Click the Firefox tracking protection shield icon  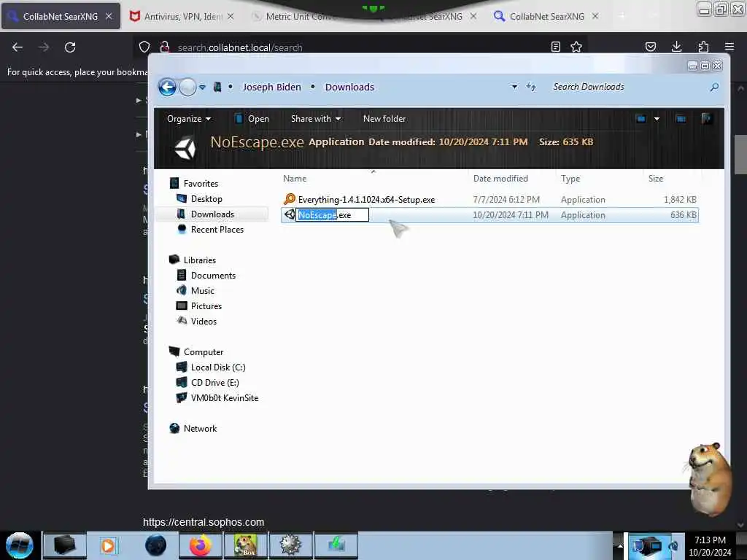point(144,47)
